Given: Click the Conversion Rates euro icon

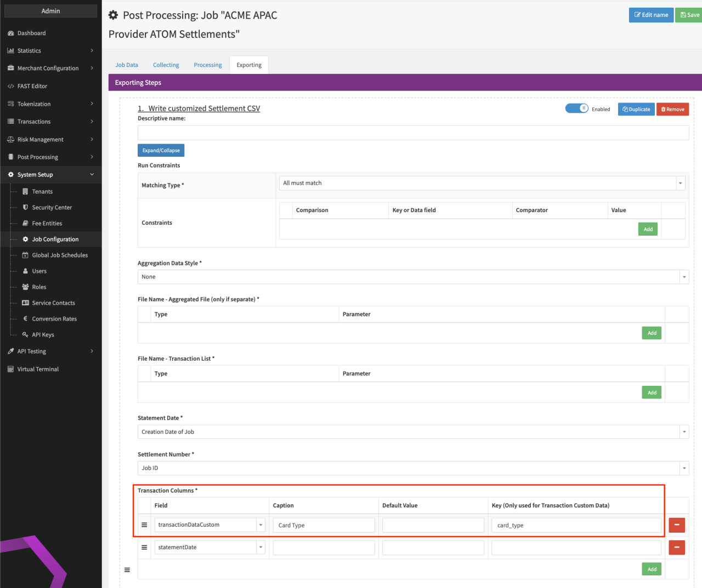Looking at the screenshot, I should click(x=25, y=319).
